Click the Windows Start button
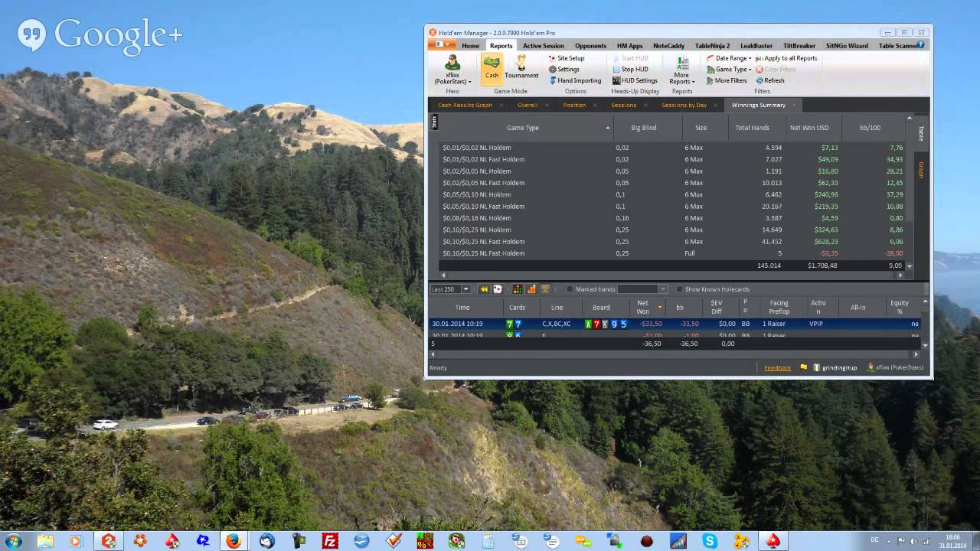This screenshot has height=551, width=980. click(x=13, y=541)
